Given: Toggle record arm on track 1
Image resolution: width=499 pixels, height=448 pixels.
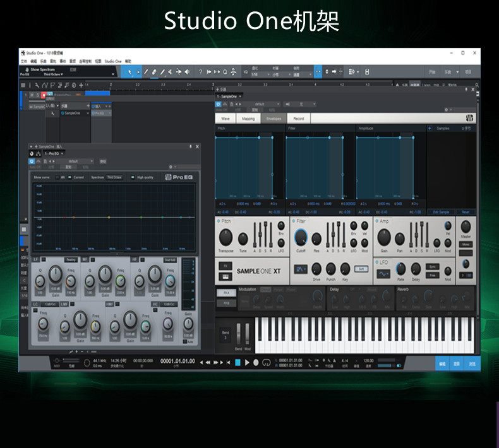Looking at the screenshot, I should (44, 95).
